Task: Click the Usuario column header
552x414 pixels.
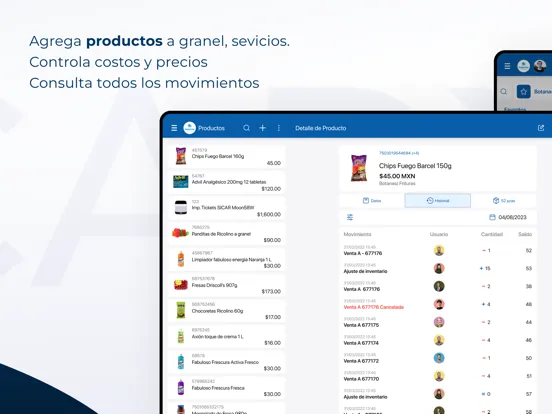Action: pyautogui.click(x=439, y=234)
